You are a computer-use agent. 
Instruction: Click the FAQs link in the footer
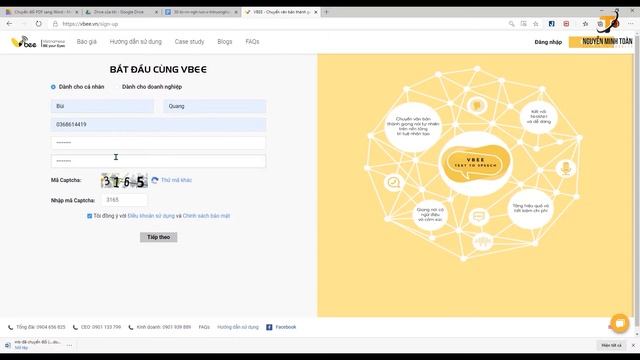click(x=204, y=327)
